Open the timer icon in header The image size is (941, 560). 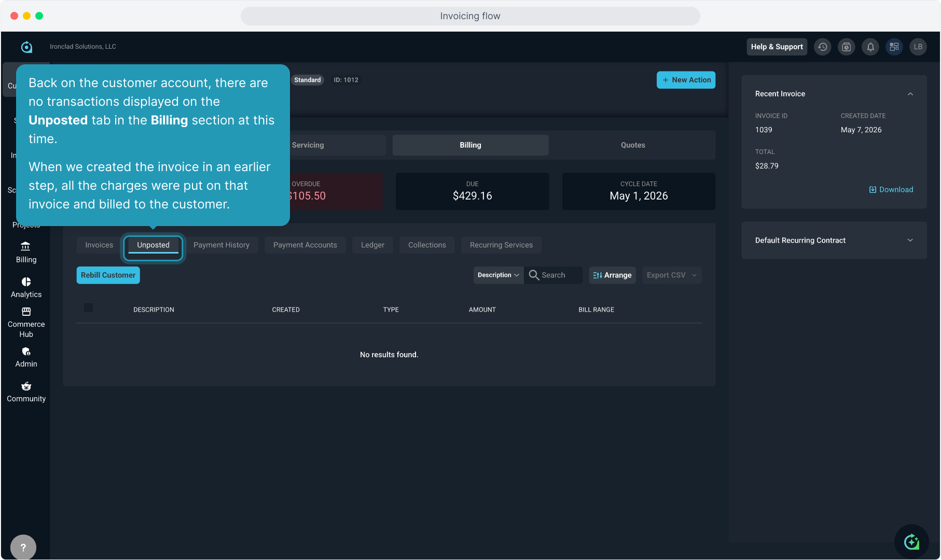(847, 47)
